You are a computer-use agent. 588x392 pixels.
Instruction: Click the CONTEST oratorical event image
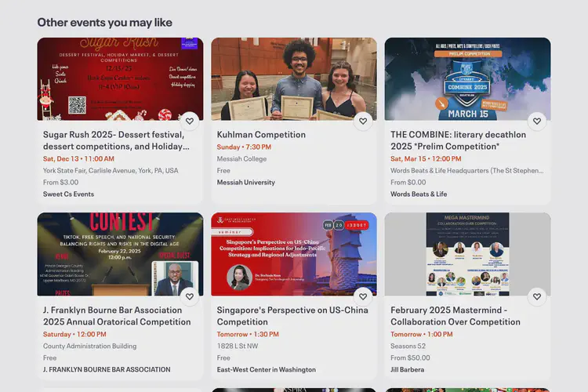(x=119, y=254)
